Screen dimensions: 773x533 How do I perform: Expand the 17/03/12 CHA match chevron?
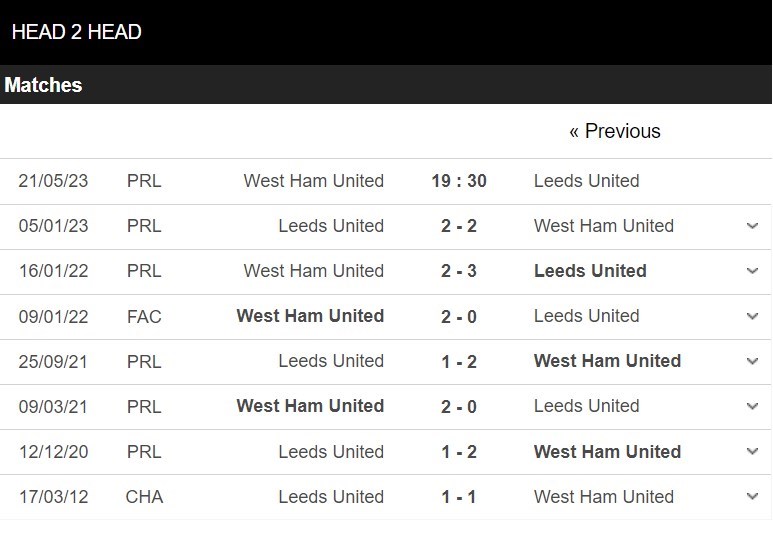(752, 497)
